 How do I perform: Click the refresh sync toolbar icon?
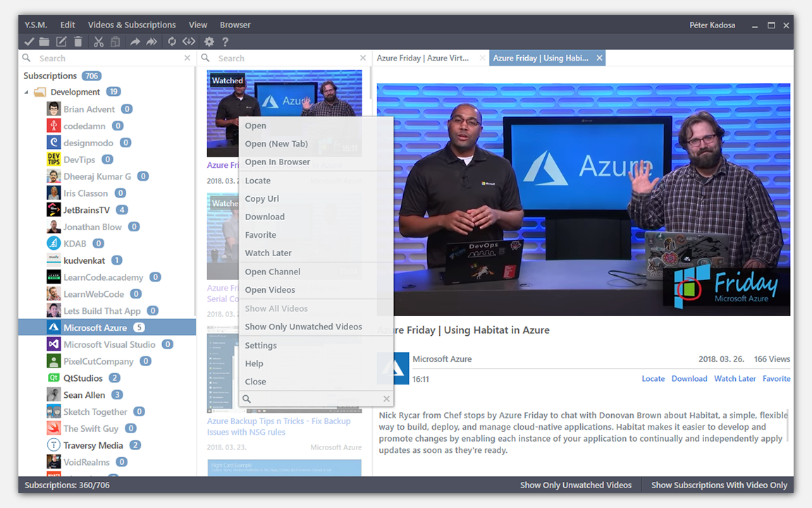pos(171,42)
